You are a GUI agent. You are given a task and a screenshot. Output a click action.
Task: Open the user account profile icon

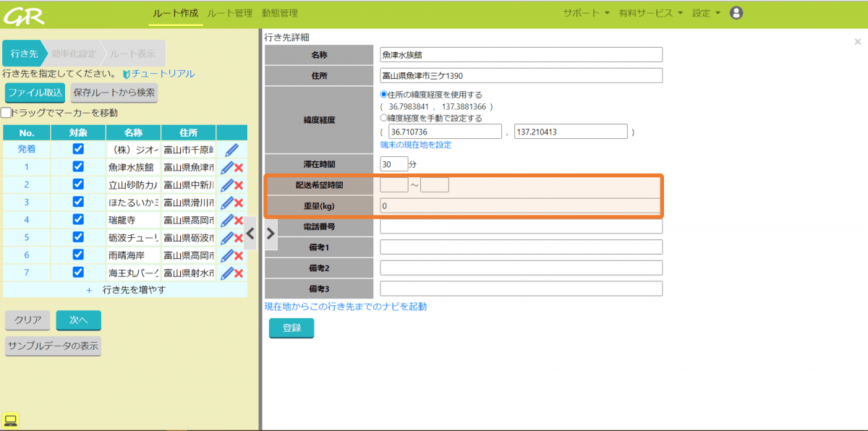click(x=736, y=13)
